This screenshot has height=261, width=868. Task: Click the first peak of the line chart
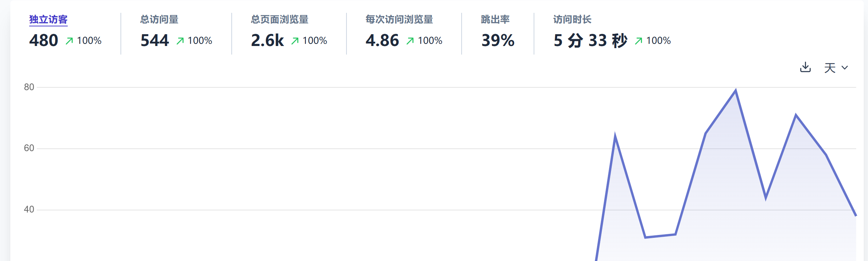point(615,136)
